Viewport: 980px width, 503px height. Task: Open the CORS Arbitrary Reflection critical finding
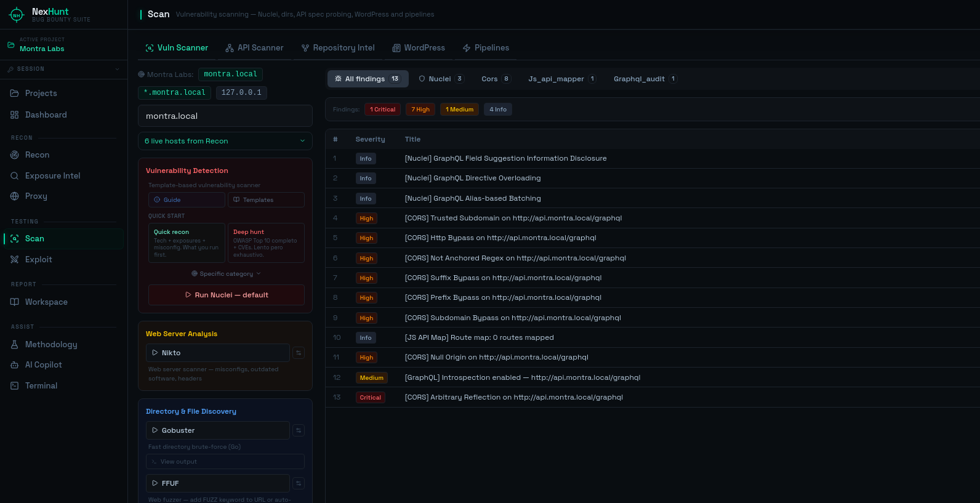[x=653, y=398]
